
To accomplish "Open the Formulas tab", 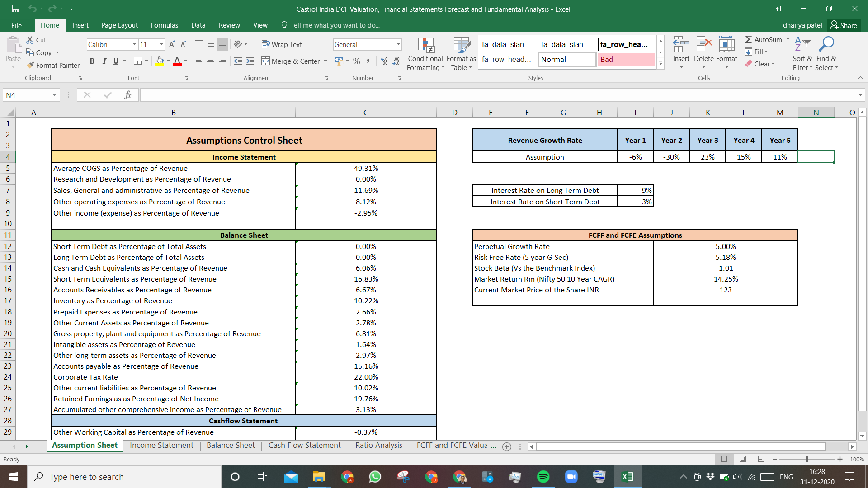I will [165, 25].
